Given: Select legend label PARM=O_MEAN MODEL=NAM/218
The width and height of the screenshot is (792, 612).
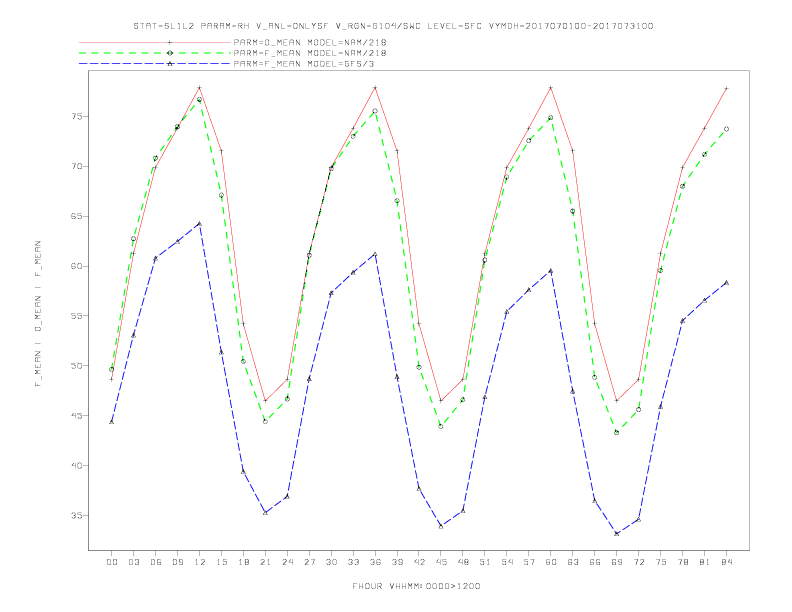Looking at the screenshot, I should (x=310, y=42).
